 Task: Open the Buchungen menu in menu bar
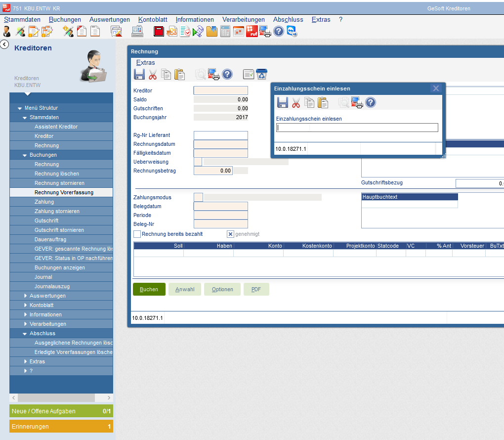coord(65,20)
